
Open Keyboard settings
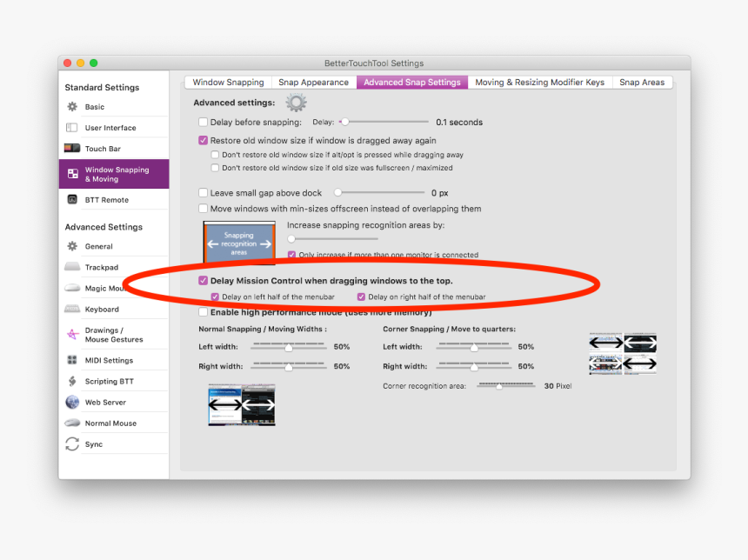tap(115, 309)
